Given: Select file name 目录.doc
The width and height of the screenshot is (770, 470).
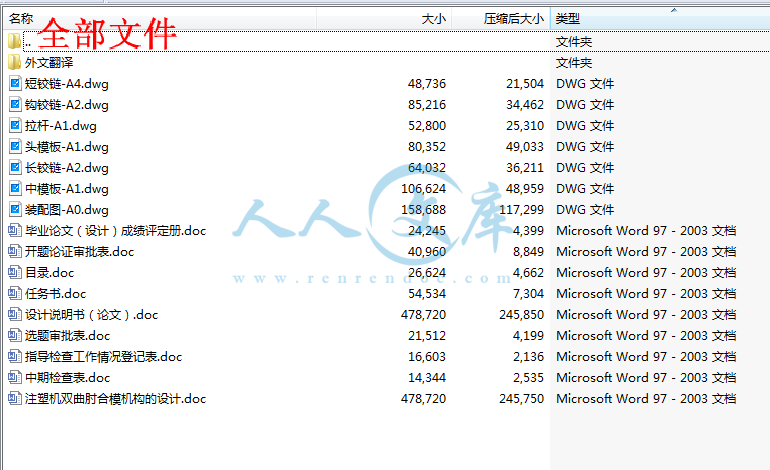Looking at the screenshot, I should point(50,273).
